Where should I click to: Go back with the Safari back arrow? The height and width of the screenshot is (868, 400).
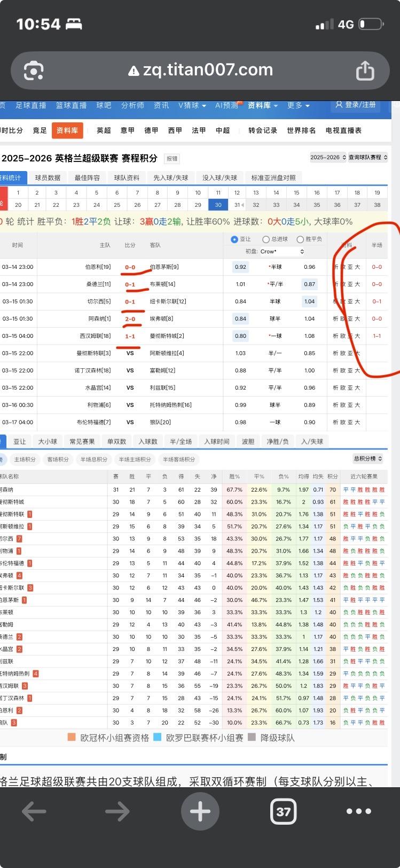click(x=34, y=812)
